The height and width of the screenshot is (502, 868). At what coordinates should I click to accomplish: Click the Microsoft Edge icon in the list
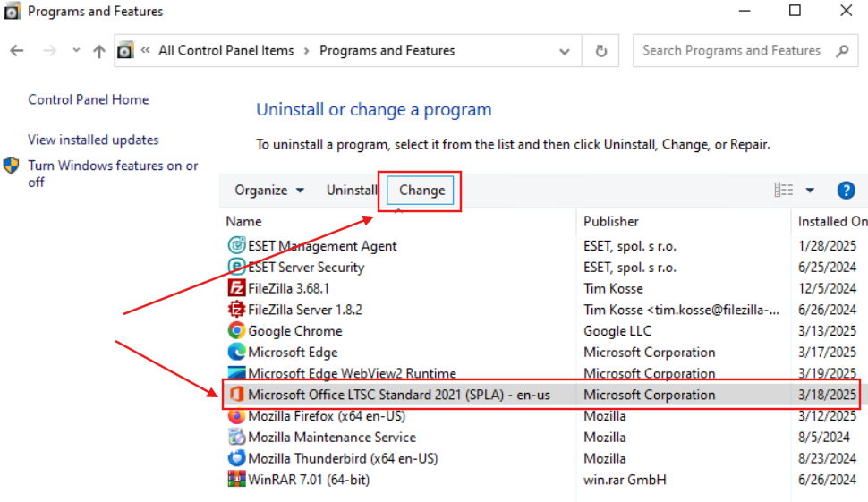[236, 352]
